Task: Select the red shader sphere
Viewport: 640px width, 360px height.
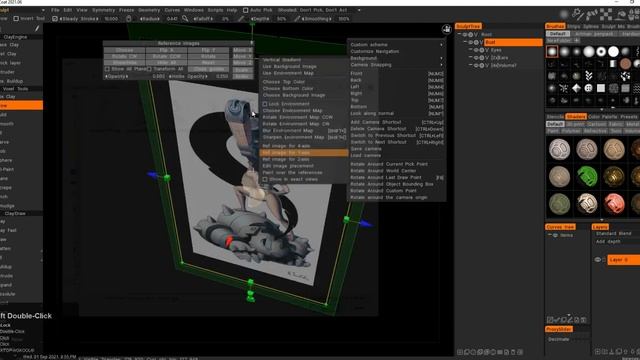Action: coord(614,203)
